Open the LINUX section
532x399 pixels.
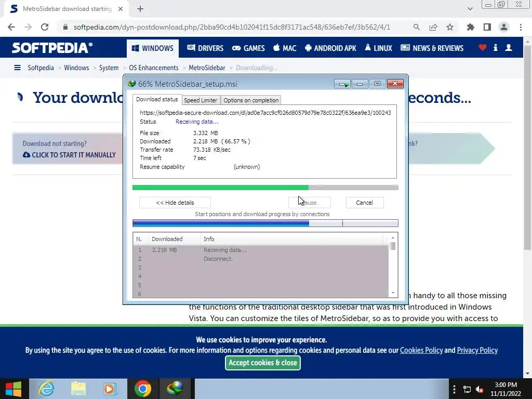point(378,48)
